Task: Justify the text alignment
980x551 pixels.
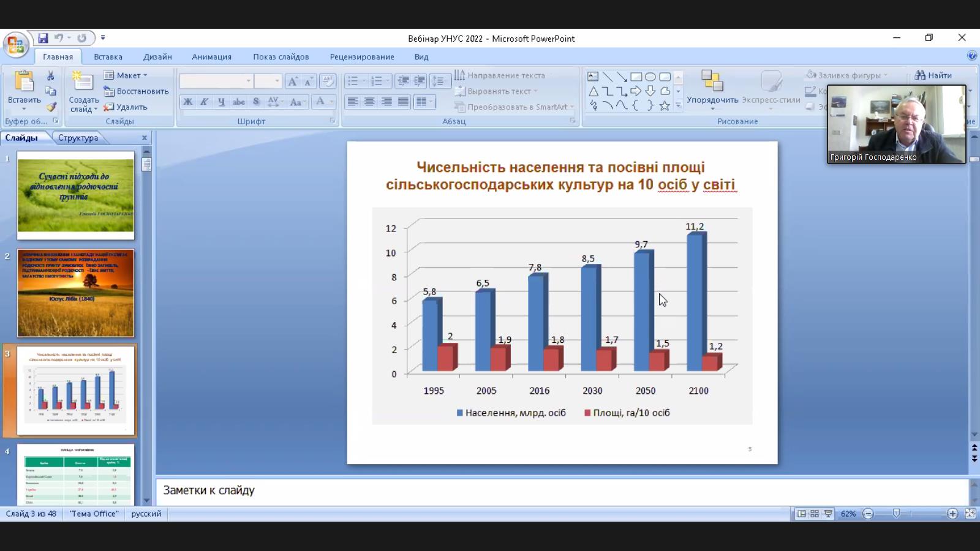Action: pos(403,102)
